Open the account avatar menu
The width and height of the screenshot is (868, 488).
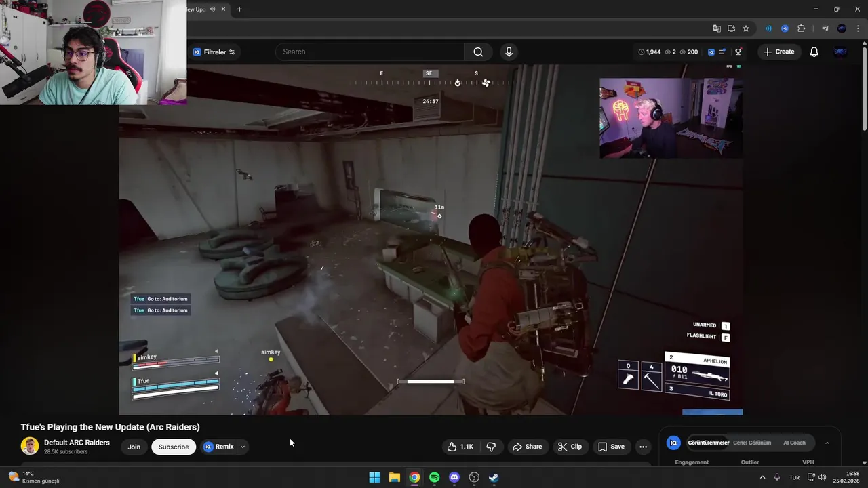(840, 52)
